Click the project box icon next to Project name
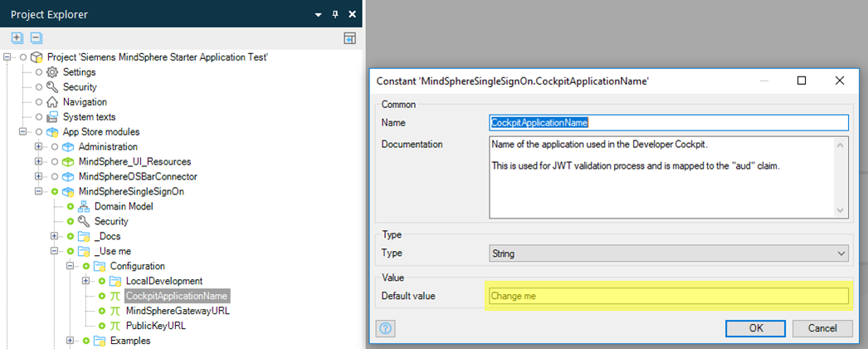This screenshot has height=349, width=868. pos(37,57)
